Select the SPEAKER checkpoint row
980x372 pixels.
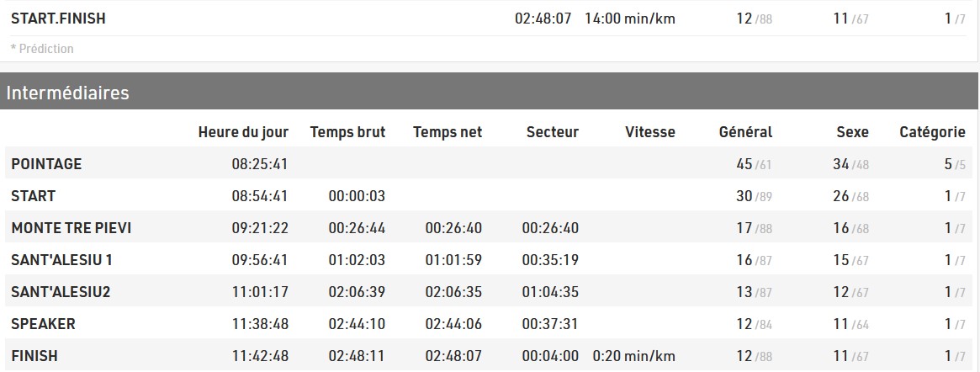click(x=43, y=324)
